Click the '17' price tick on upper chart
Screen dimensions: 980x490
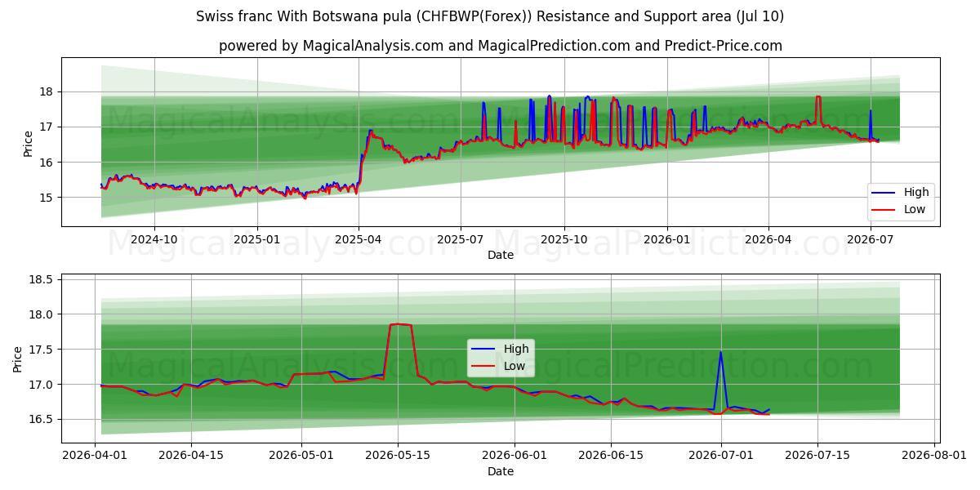tap(47, 127)
